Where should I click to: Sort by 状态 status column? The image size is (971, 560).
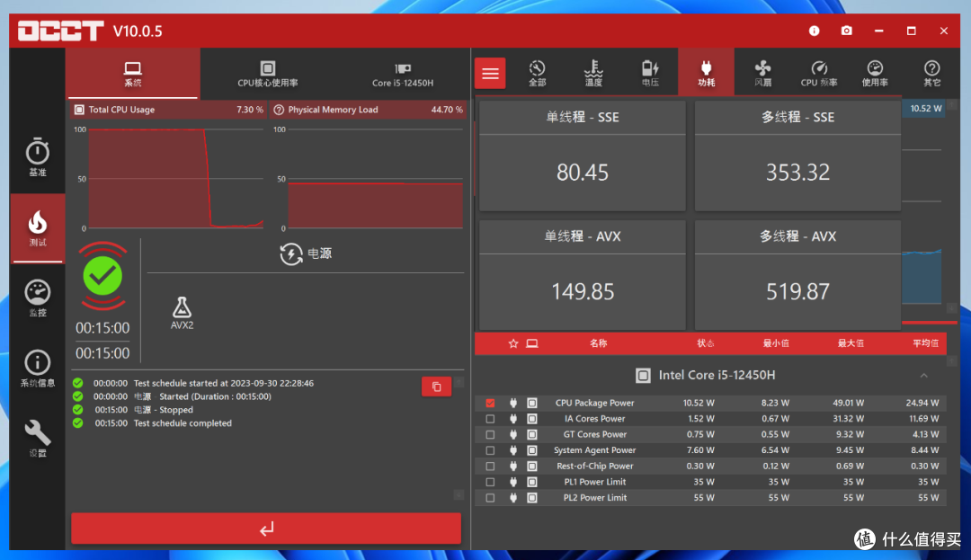tap(706, 343)
